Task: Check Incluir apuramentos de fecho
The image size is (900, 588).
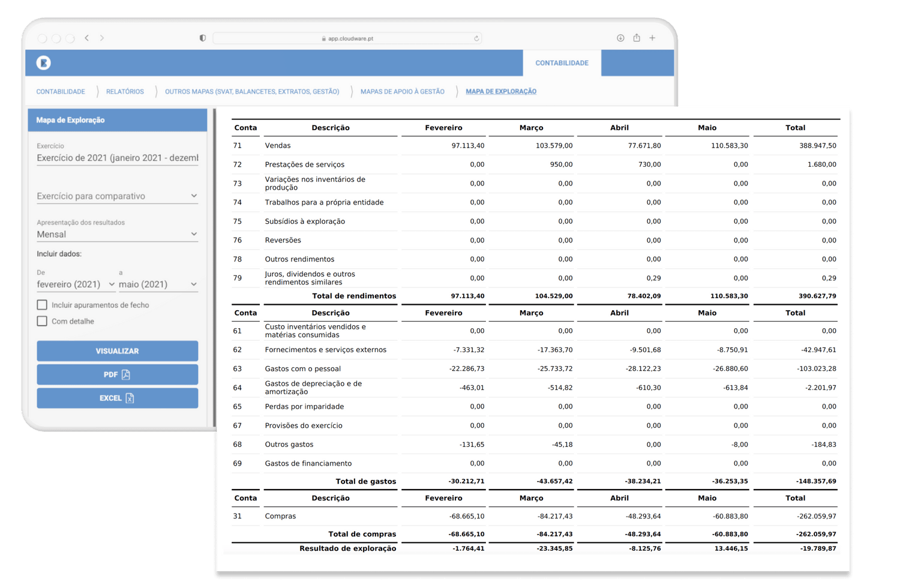Action: (42, 305)
